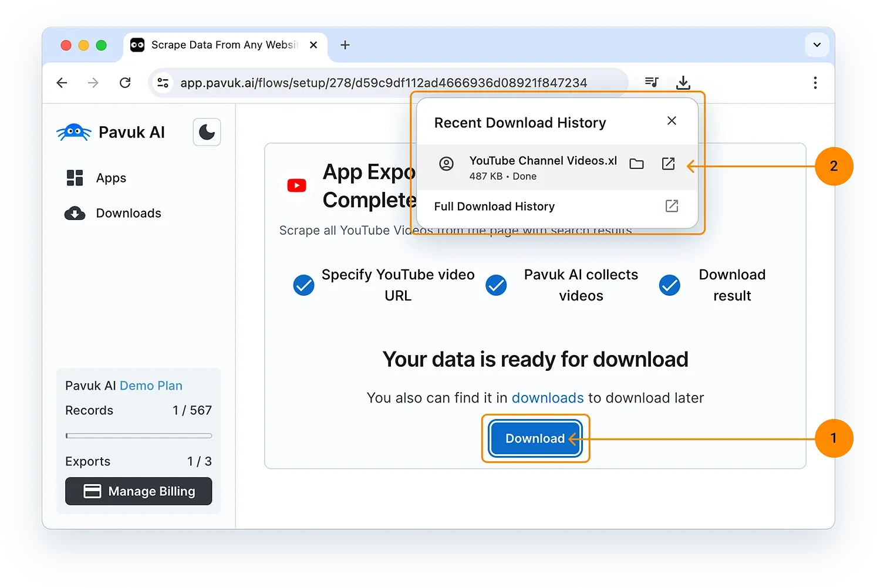Click the Pavuk AI spider logo
This screenshot has height=588, width=877.
point(74,132)
